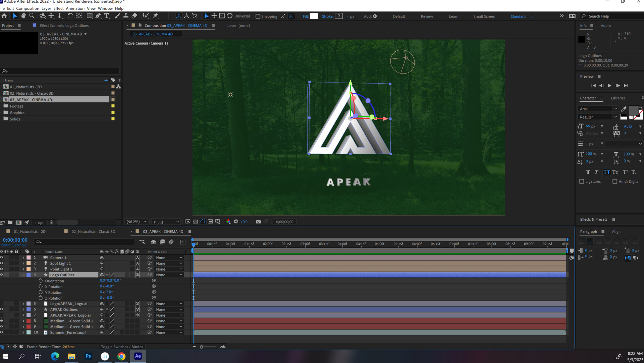Screen dimensions: 644x363
Task: Take a snapshot with the camera icon
Action: pyautogui.click(x=258, y=222)
